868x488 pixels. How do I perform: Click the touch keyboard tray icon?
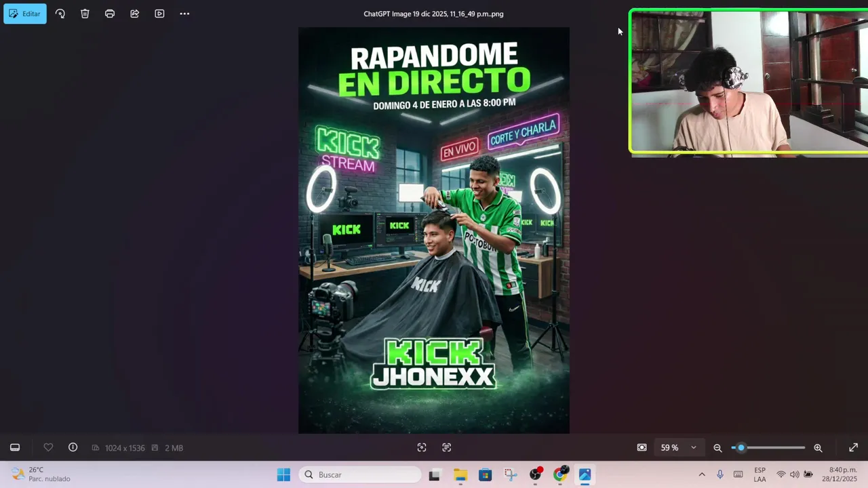(738, 474)
